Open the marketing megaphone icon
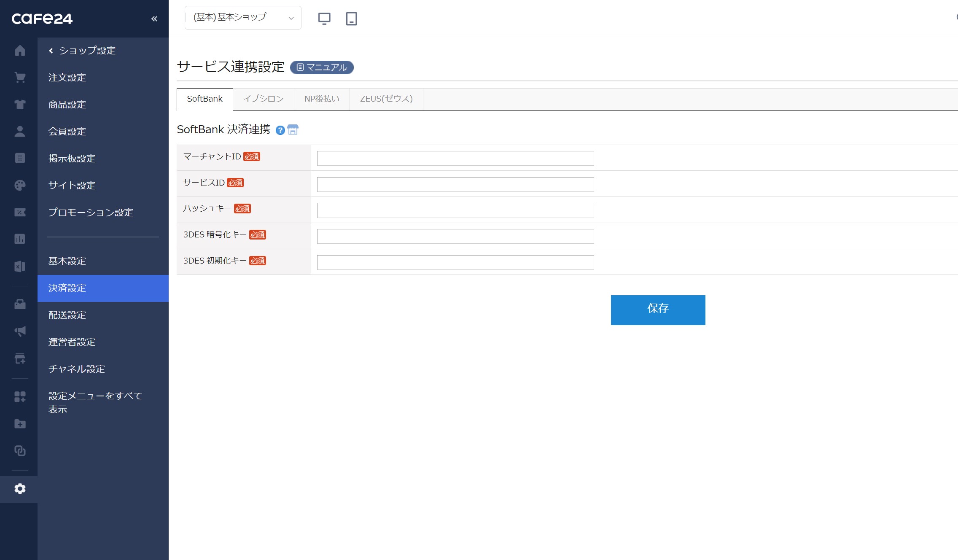The image size is (958, 560). point(20,331)
